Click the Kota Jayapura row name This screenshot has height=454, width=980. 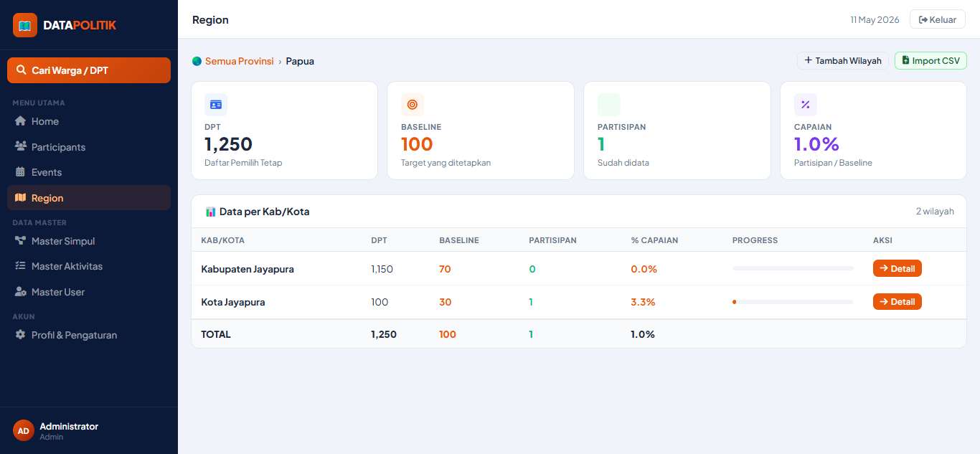click(x=233, y=302)
